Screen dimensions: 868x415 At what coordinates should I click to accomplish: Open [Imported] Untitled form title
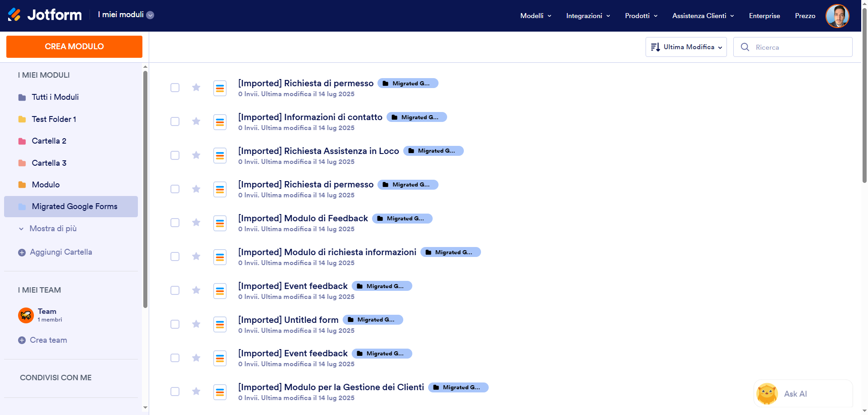click(288, 320)
